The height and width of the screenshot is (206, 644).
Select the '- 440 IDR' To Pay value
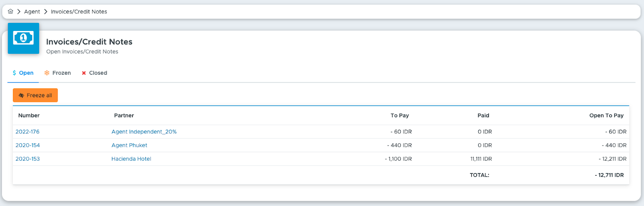point(400,145)
